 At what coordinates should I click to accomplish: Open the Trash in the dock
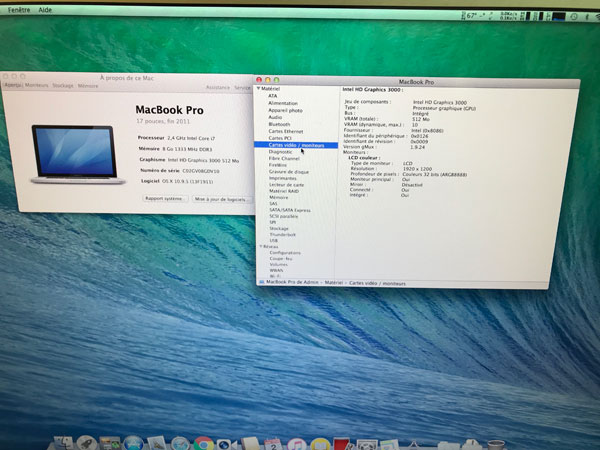point(496,445)
